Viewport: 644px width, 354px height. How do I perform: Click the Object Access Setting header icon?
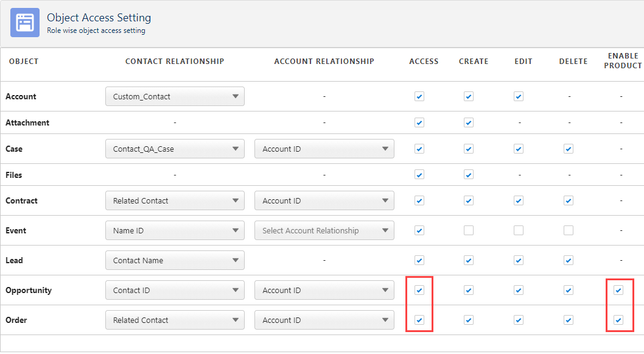click(25, 23)
